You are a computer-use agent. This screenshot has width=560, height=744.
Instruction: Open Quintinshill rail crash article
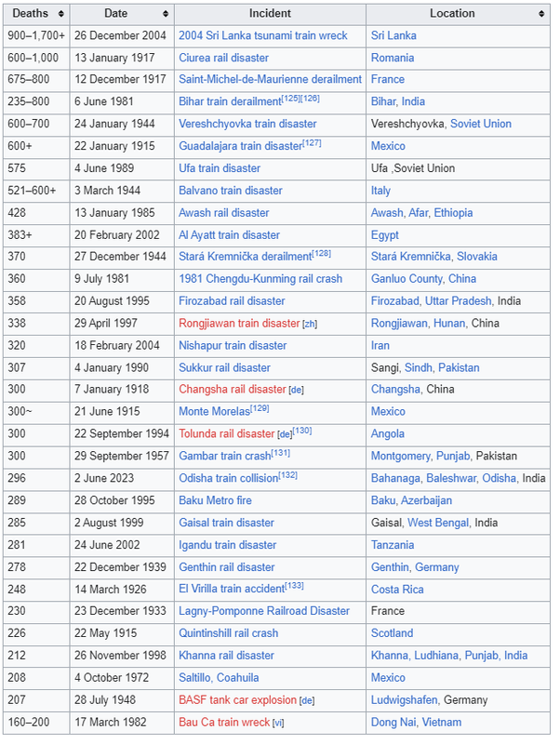[228, 634]
